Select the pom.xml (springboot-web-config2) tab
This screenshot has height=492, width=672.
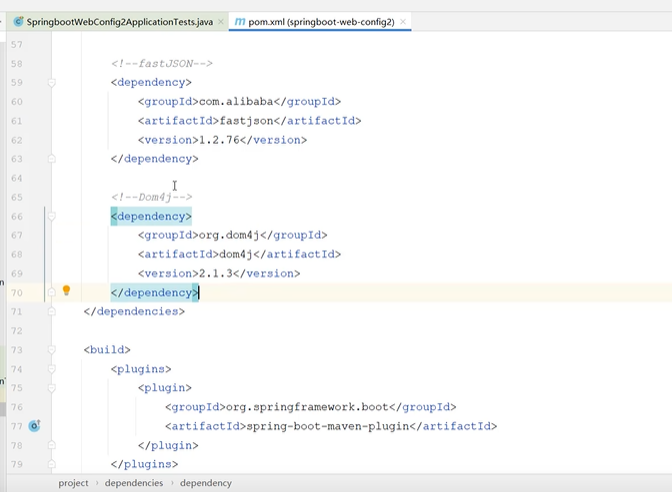click(x=321, y=22)
